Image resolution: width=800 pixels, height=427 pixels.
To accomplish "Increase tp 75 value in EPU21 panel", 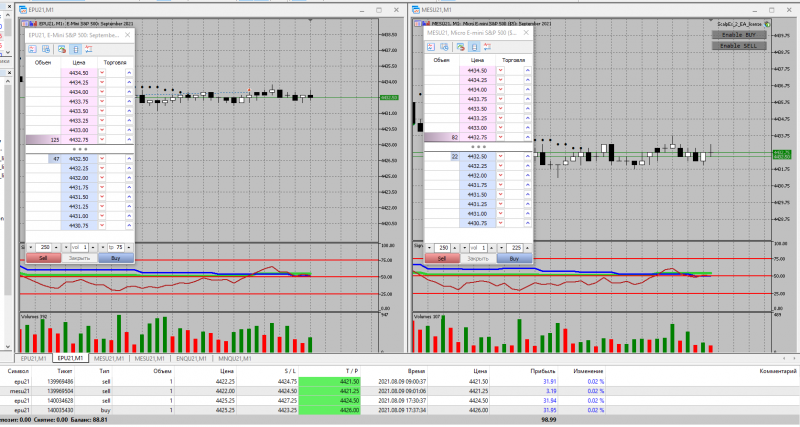I will (x=129, y=247).
